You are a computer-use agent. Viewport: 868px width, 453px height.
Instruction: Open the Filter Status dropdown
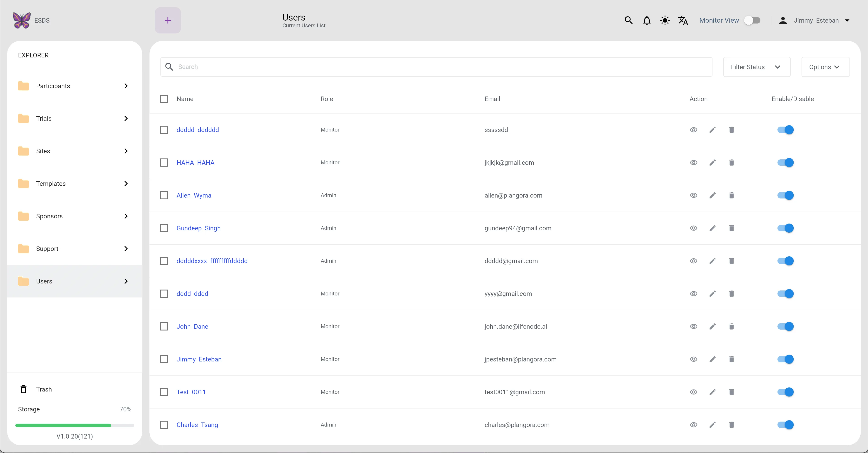click(x=757, y=67)
